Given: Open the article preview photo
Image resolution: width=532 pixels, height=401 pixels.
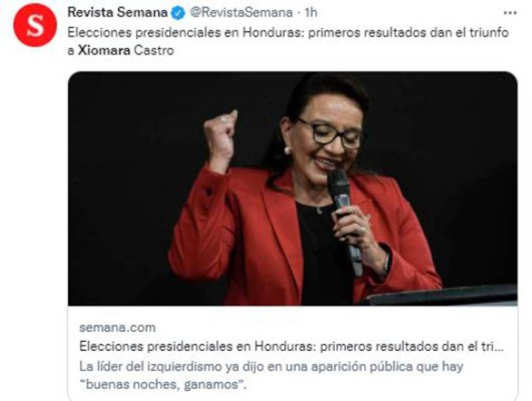Looking at the screenshot, I should pos(292,188).
